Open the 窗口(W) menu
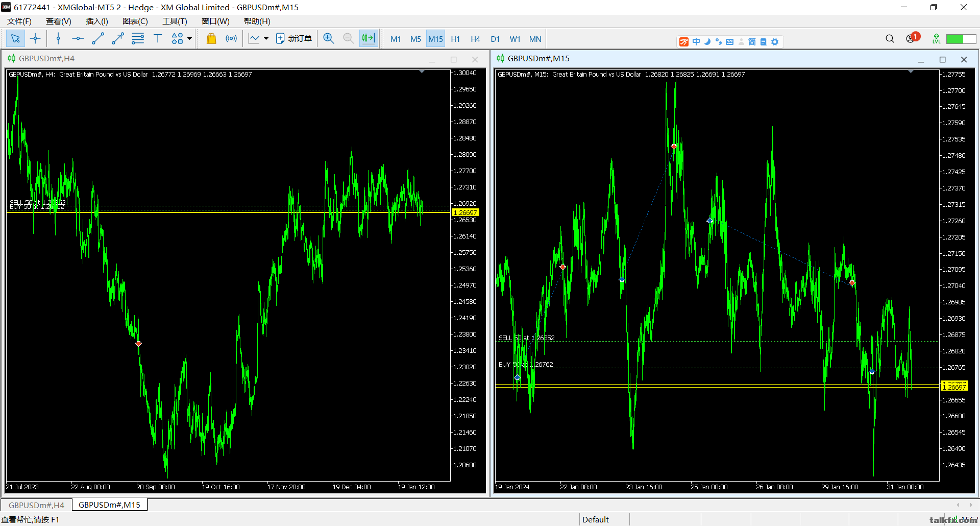The width and height of the screenshot is (980, 526). point(215,21)
